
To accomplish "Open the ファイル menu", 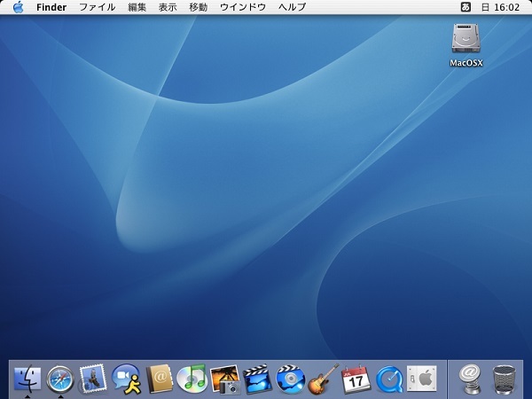I will coord(98,7).
